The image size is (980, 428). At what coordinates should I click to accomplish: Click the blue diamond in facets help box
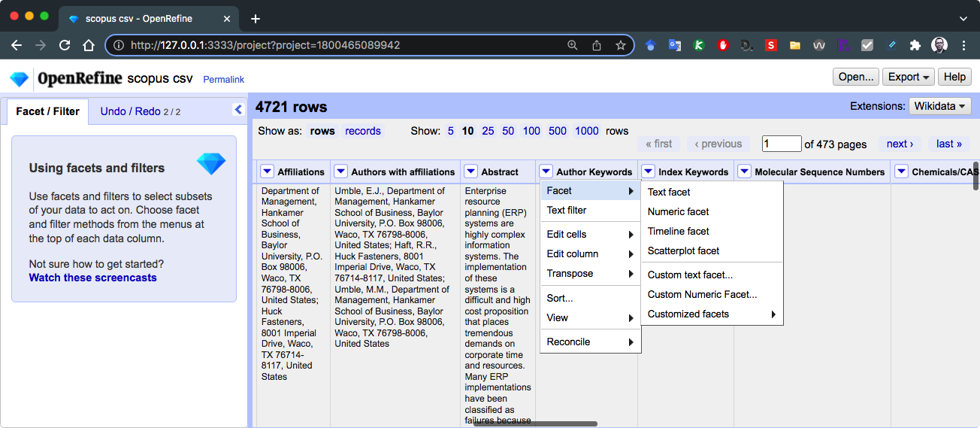pyautogui.click(x=211, y=163)
